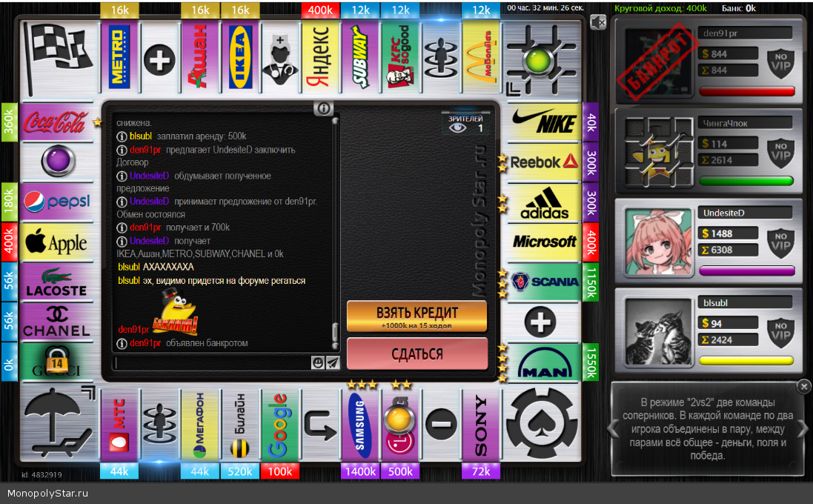Select the Яндекс property cell

click(320, 57)
